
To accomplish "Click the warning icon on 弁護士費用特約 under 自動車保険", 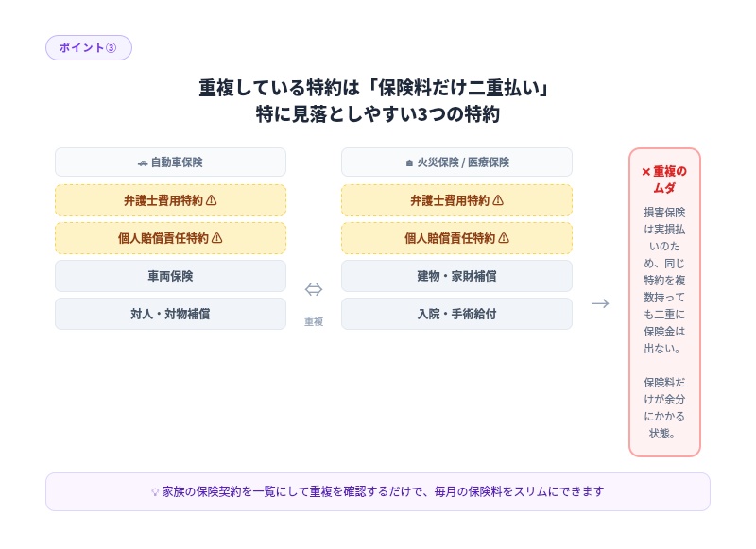I will click(212, 200).
